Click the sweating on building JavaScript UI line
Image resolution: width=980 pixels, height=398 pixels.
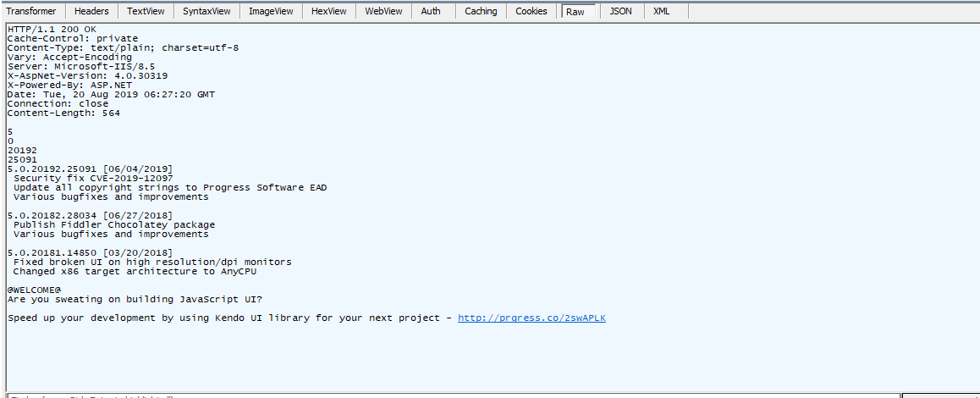(135, 299)
